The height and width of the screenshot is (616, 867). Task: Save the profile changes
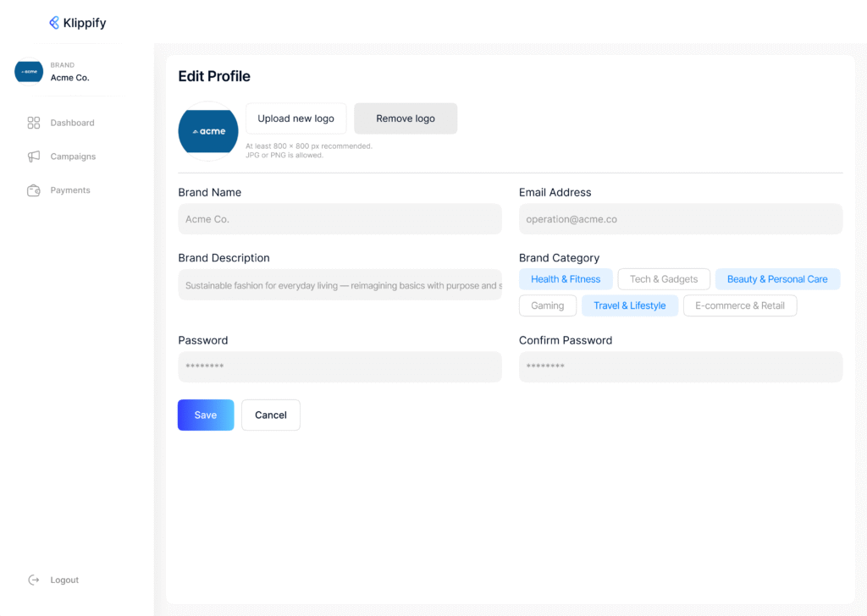tap(206, 415)
